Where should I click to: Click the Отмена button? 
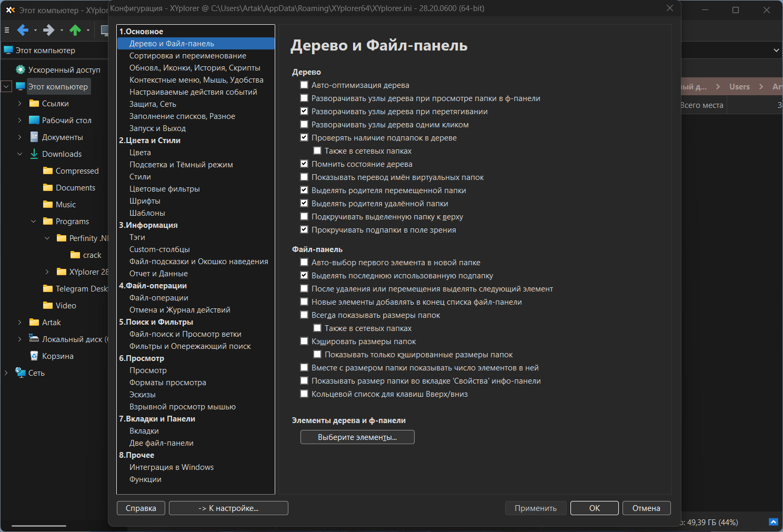(646, 508)
